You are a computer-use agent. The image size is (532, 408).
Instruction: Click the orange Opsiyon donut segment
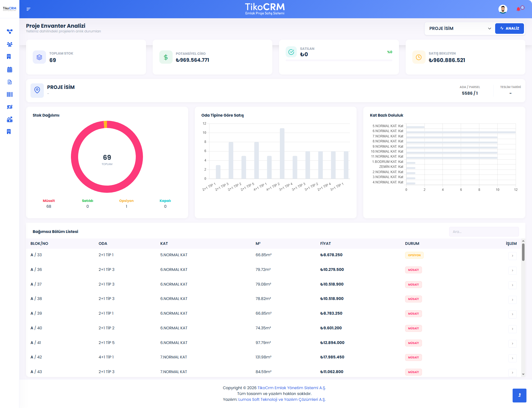point(105,124)
